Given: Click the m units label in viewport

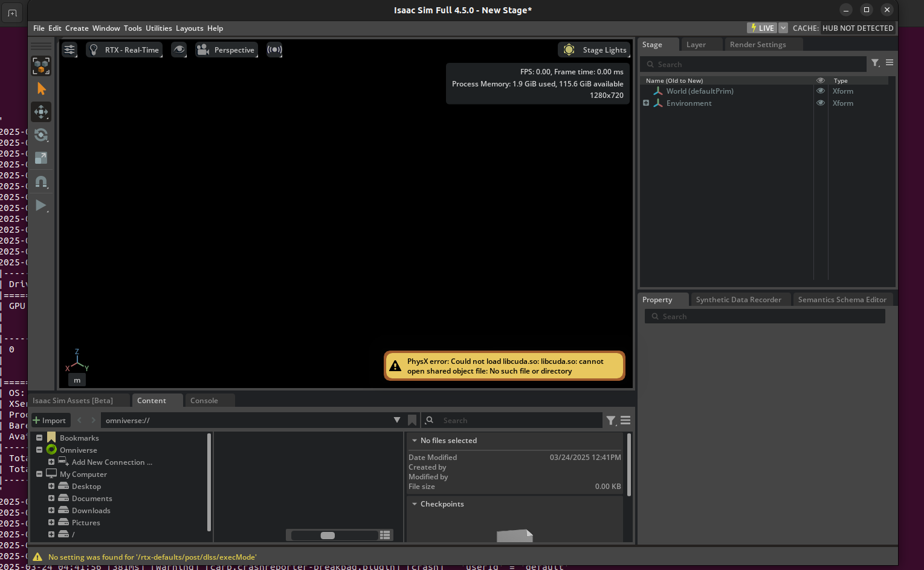Looking at the screenshot, I should [x=77, y=380].
